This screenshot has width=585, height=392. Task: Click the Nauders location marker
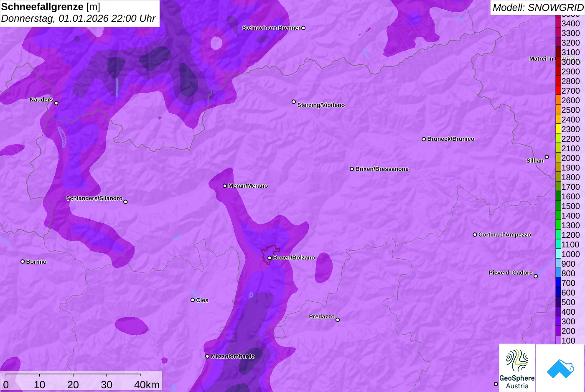pyautogui.click(x=56, y=103)
